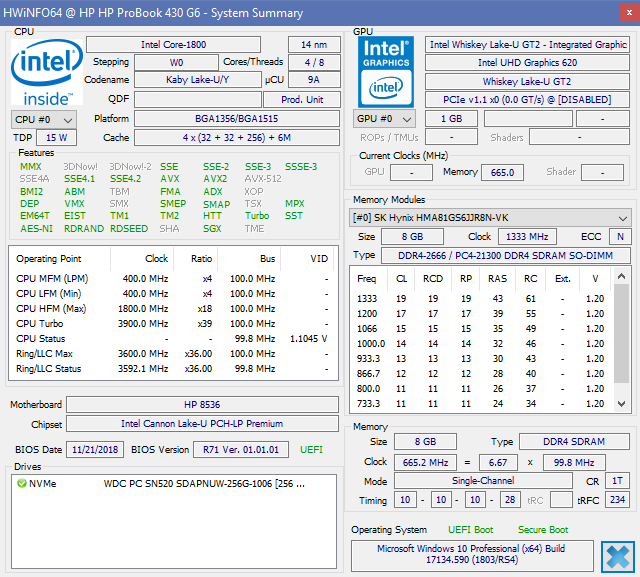The width and height of the screenshot is (640, 577).
Task: Click the cache 4 x (32 + 32 + 256) + 6M field
Action: tap(237, 138)
